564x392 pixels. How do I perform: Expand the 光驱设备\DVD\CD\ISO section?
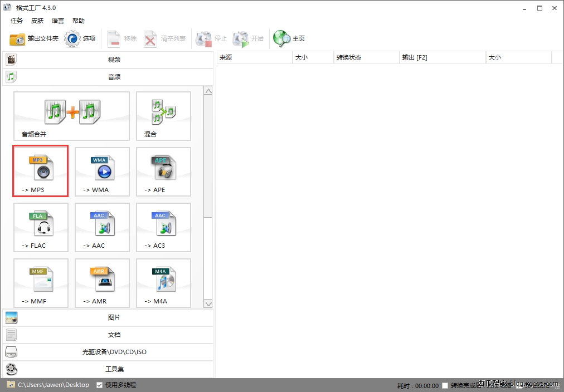[108, 352]
